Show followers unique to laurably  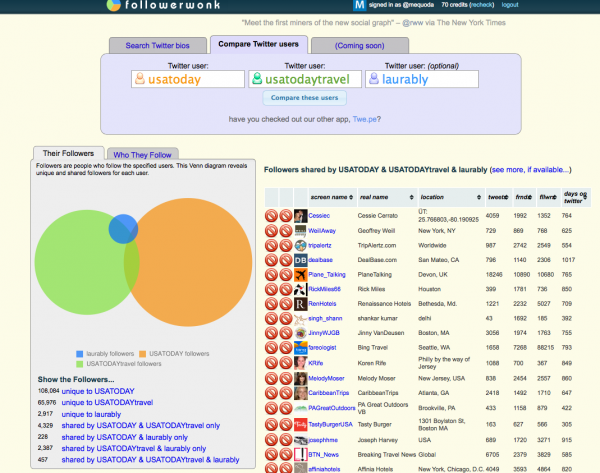coord(91,414)
